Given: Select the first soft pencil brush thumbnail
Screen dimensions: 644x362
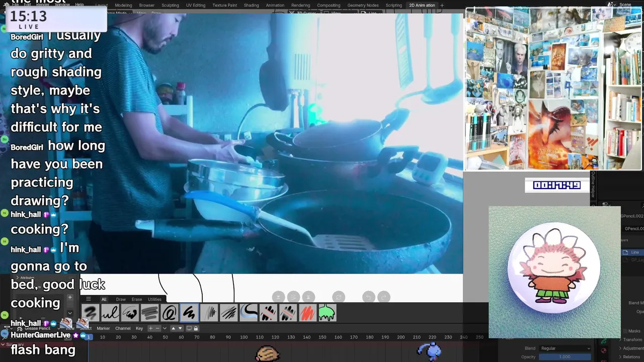Looking at the screenshot, I should click(x=90, y=313).
